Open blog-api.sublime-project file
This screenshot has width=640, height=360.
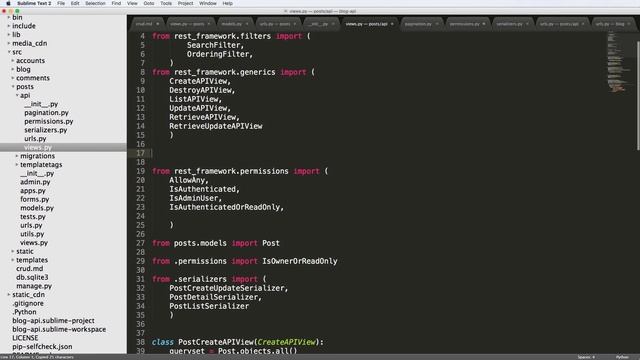[x=53, y=321]
